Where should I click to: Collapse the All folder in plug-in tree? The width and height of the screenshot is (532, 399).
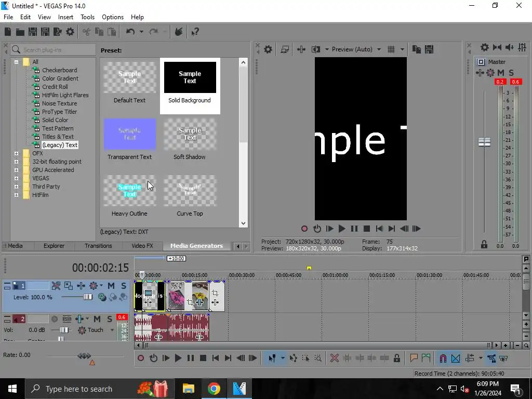[x=16, y=62]
